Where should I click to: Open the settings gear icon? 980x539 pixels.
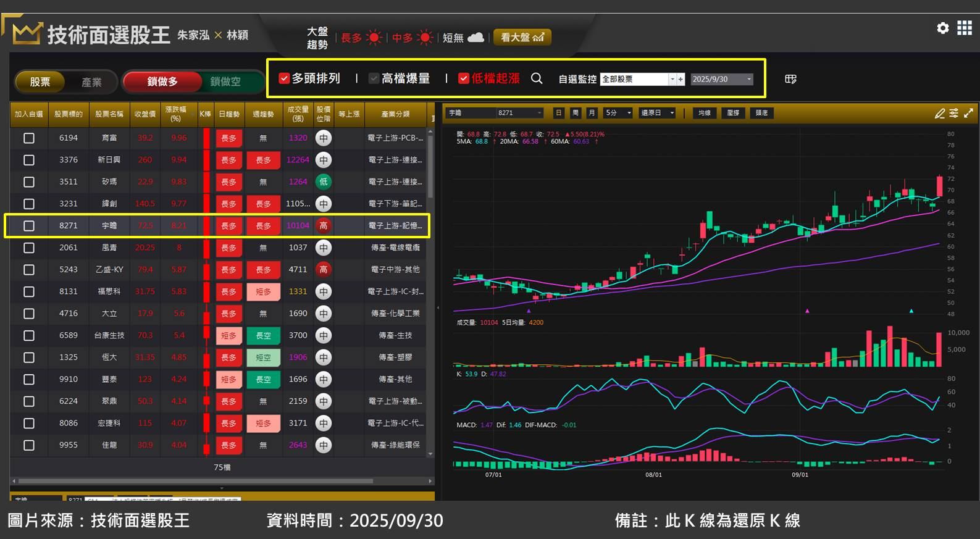point(942,28)
